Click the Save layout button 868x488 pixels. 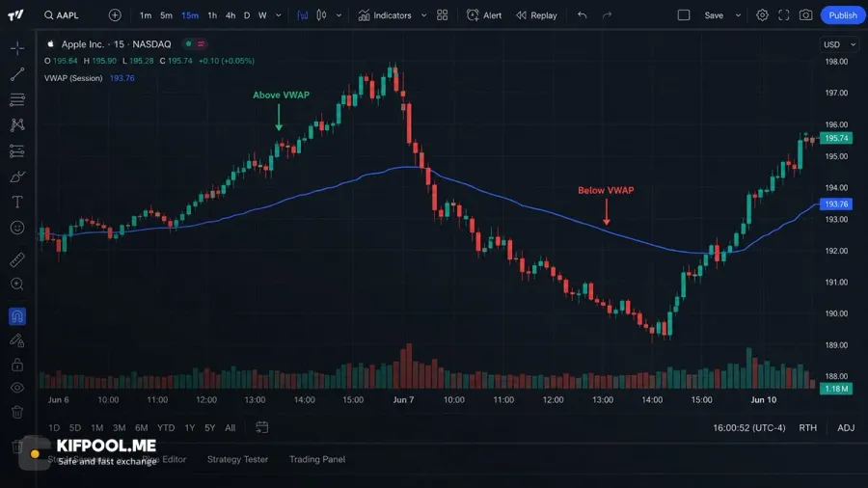714,15
